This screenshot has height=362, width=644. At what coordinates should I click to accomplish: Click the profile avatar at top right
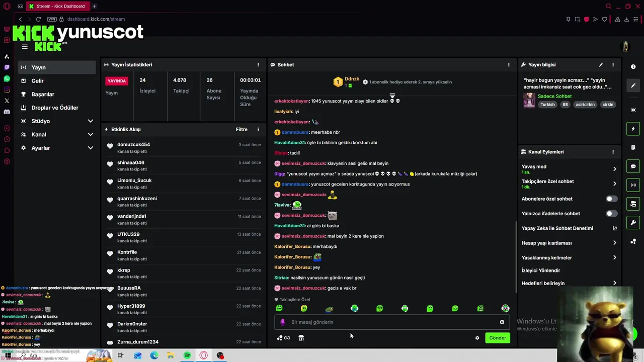coord(625,47)
